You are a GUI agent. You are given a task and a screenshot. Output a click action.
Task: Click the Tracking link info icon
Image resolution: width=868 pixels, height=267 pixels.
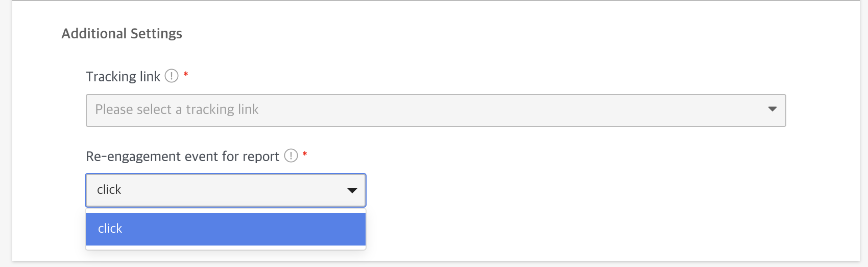point(172,76)
